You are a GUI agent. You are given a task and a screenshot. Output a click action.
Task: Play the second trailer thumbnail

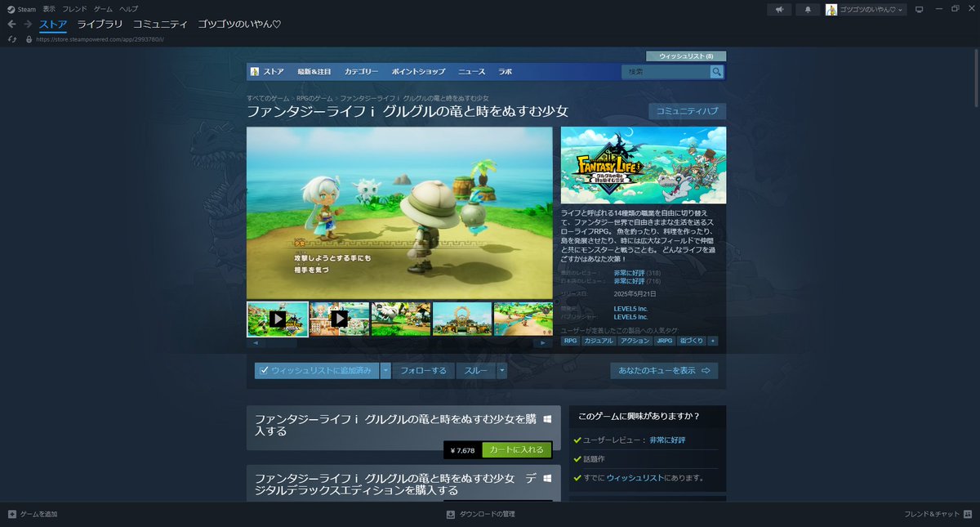click(x=340, y=319)
